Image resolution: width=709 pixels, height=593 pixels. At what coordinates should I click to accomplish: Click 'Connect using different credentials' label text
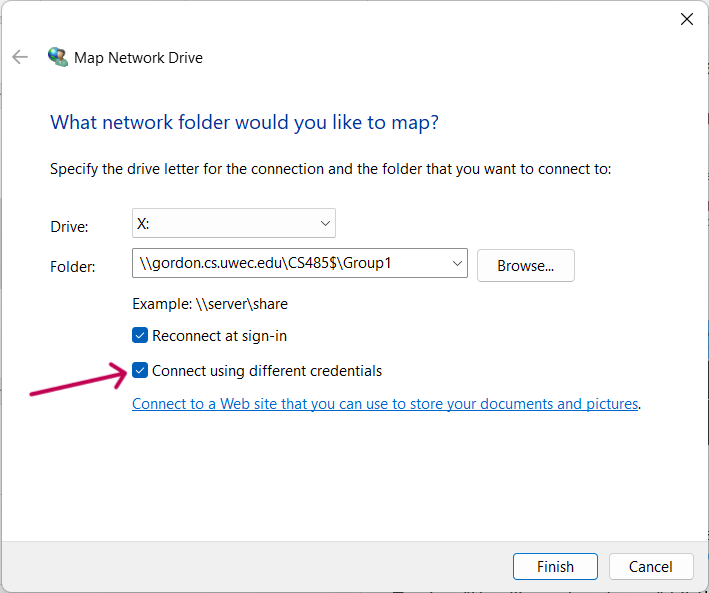267,371
